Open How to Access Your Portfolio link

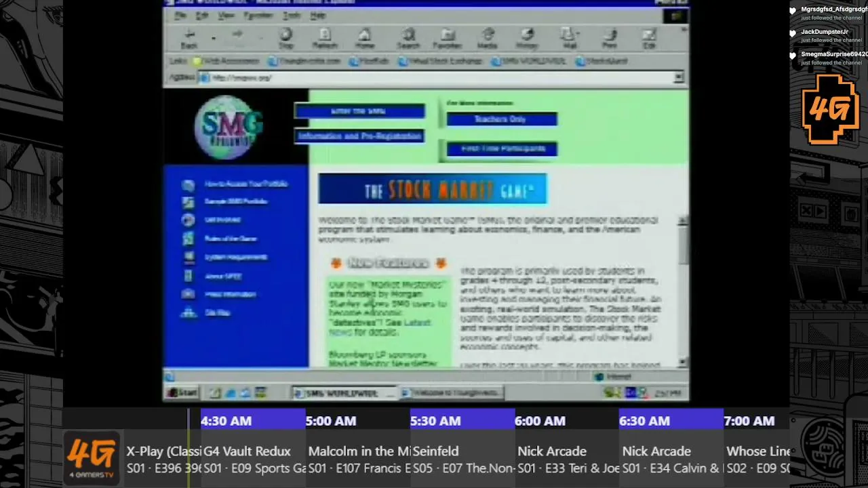[x=246, y=184]
